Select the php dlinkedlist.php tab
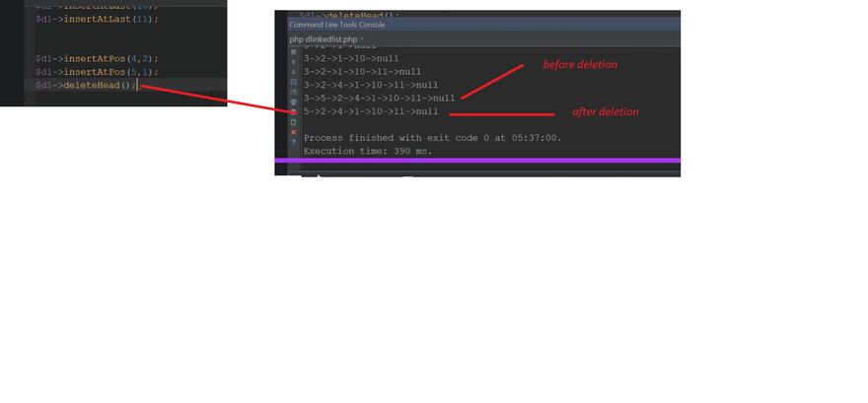The width and height of the screenshot is (868, 403). pos(322,38)
